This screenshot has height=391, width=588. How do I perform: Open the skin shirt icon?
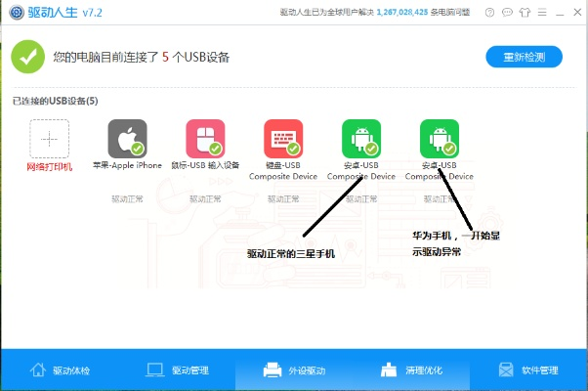(525, 13)
